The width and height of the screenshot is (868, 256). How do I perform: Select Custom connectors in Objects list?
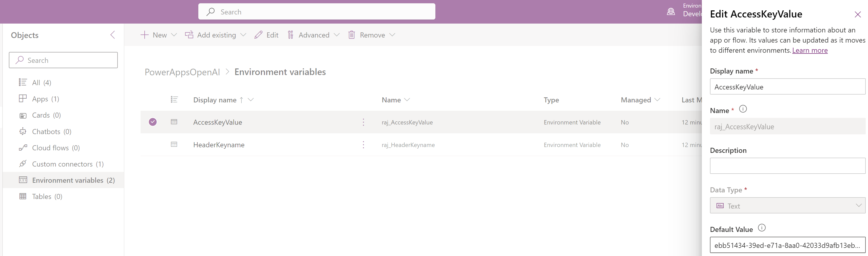coord(62,164)
